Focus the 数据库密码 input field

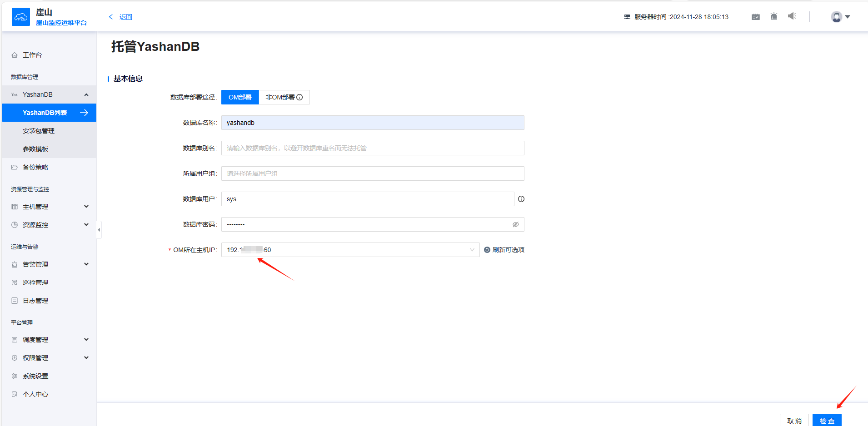point(373,224)
